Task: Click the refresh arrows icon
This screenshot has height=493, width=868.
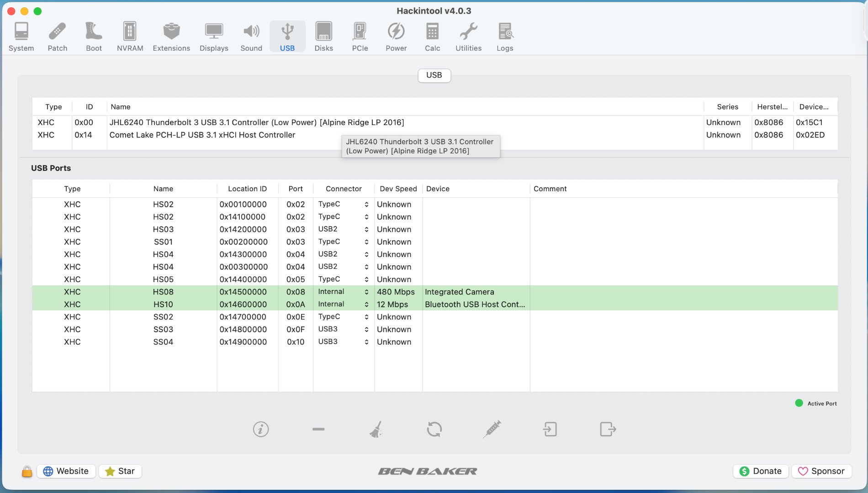Action: 434,429
